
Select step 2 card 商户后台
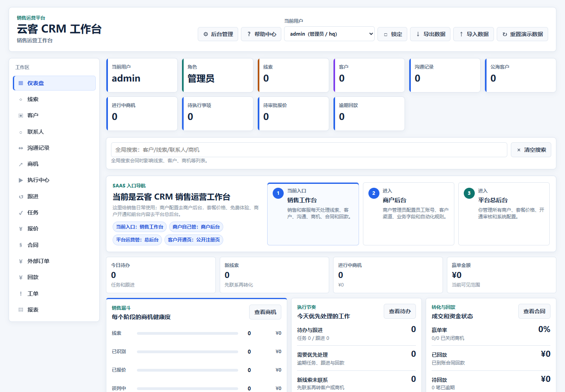408,214
